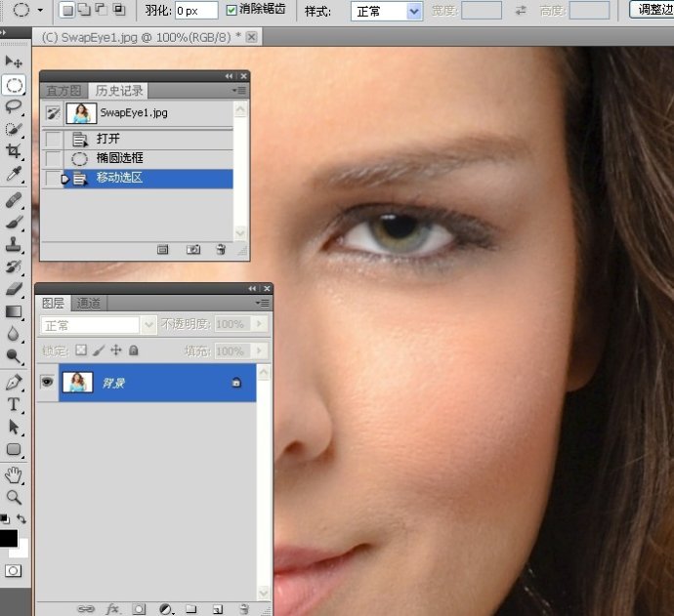Viewport: 674px width, 616px height.
Task: Create new document from current history state
Action: pyautogui.click(x=162, y=250)
